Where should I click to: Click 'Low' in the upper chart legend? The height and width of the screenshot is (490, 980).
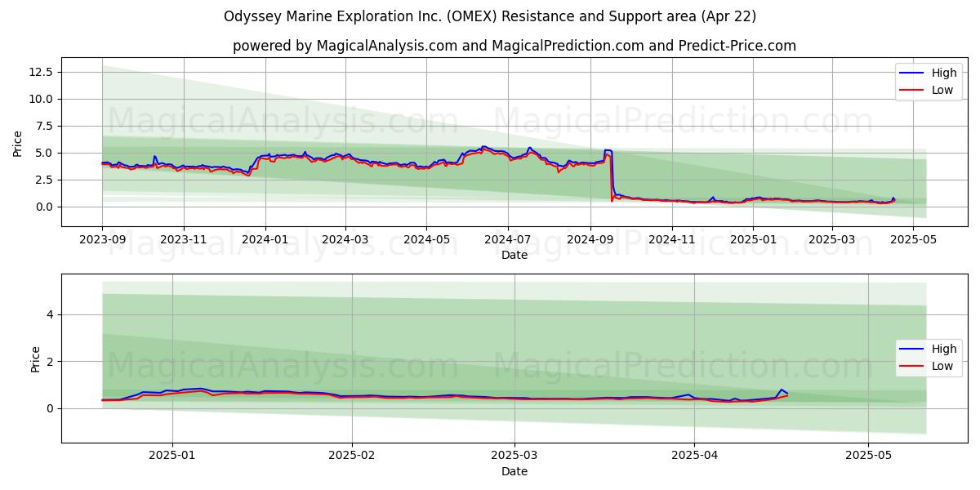point(942,90)
